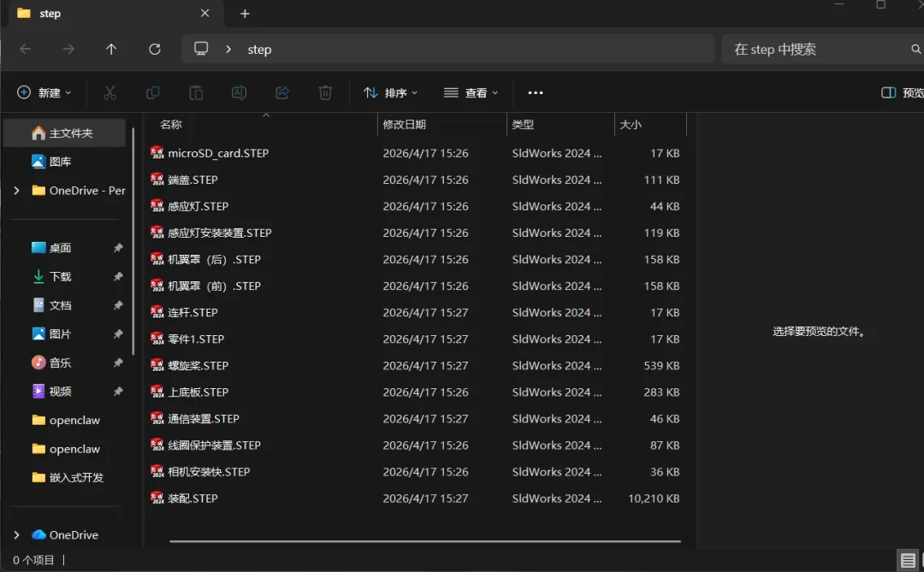Screen dimensions: 924x572
Task: Open the 查看 view dropdown
Action: point(471,92)
